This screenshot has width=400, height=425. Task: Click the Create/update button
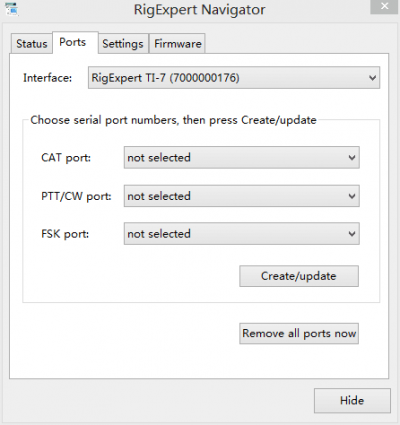[299, 276]
